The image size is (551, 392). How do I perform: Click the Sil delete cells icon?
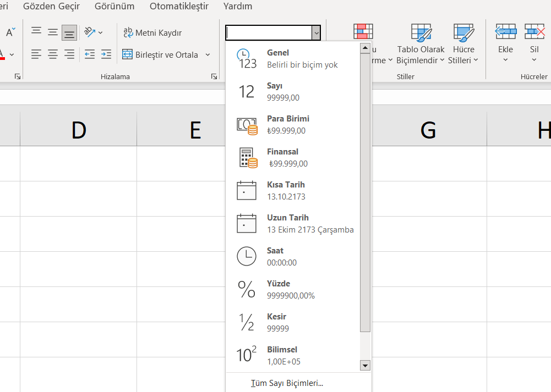tap(534, 31)
